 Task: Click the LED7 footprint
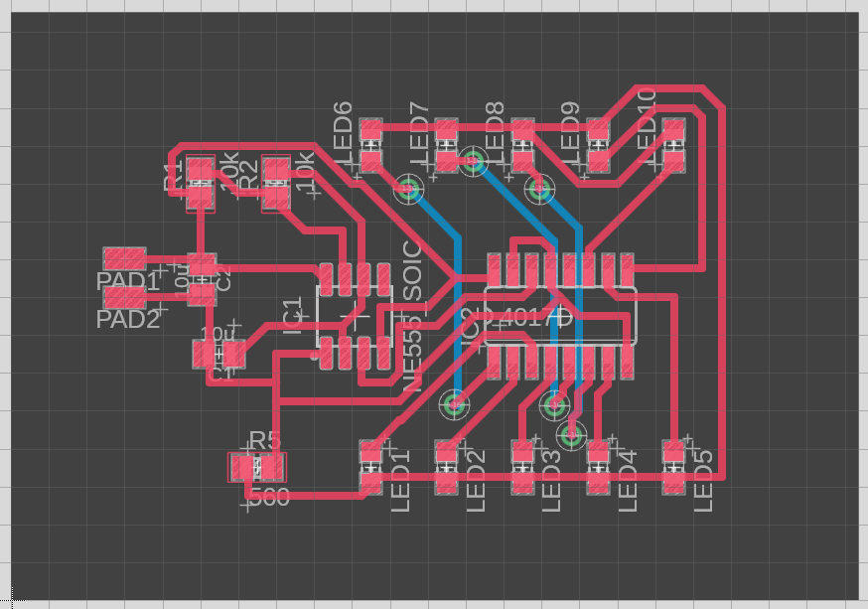point(446,144)
